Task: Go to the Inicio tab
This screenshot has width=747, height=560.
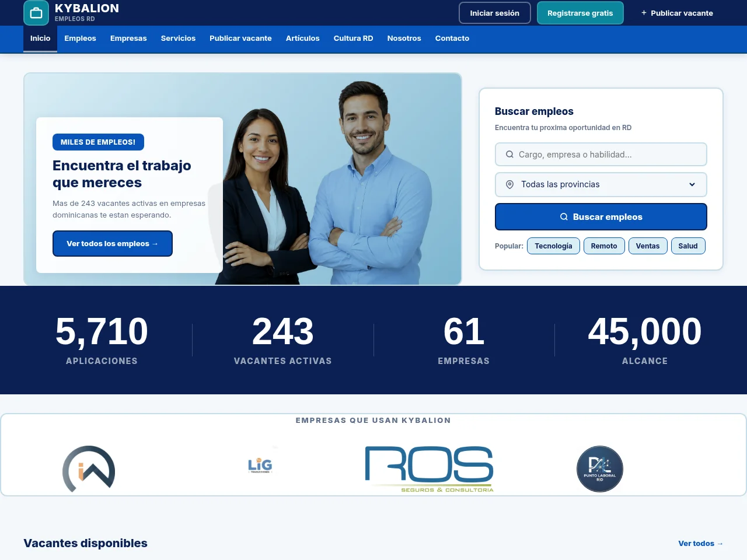Action: [40, 38]
